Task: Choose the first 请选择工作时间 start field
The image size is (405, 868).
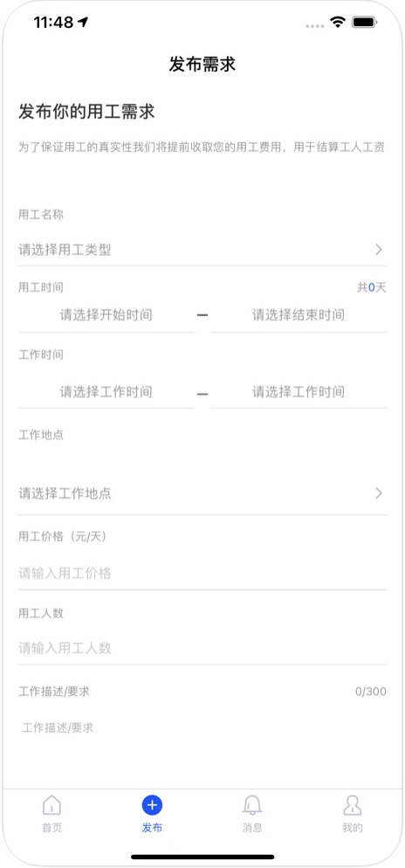Action: click(106, 392)
